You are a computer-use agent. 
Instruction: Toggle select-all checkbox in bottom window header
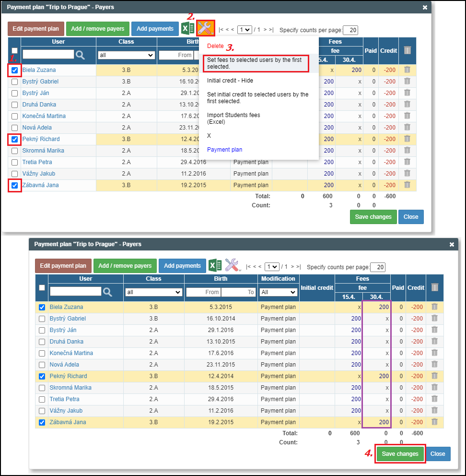42,288
